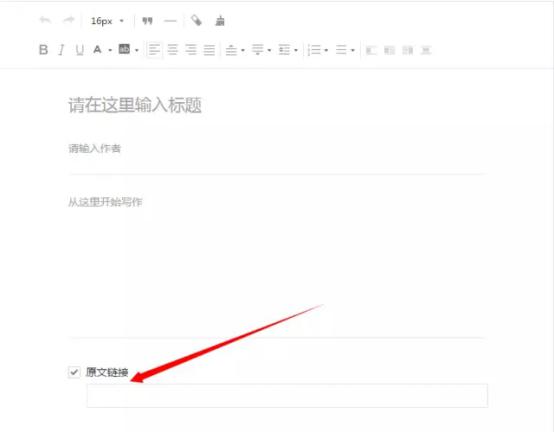Justify align the text
This screenshot has width=554, height=432.
click(x=209, y=49)
